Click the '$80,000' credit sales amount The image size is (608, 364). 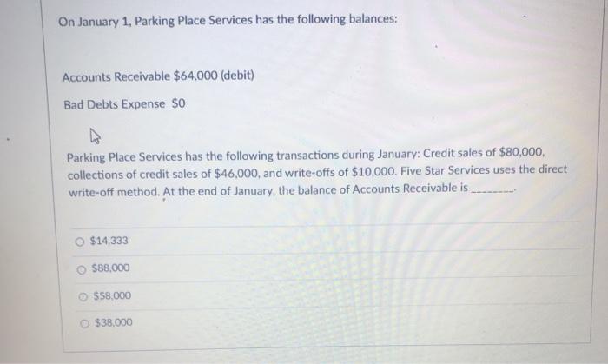pos(521,152)
